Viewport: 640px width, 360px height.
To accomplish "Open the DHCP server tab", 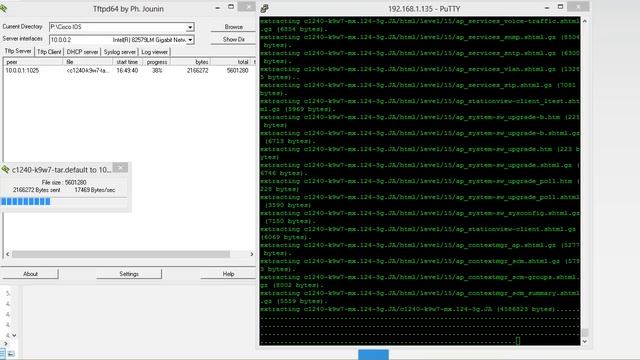I will click(82, 52).
